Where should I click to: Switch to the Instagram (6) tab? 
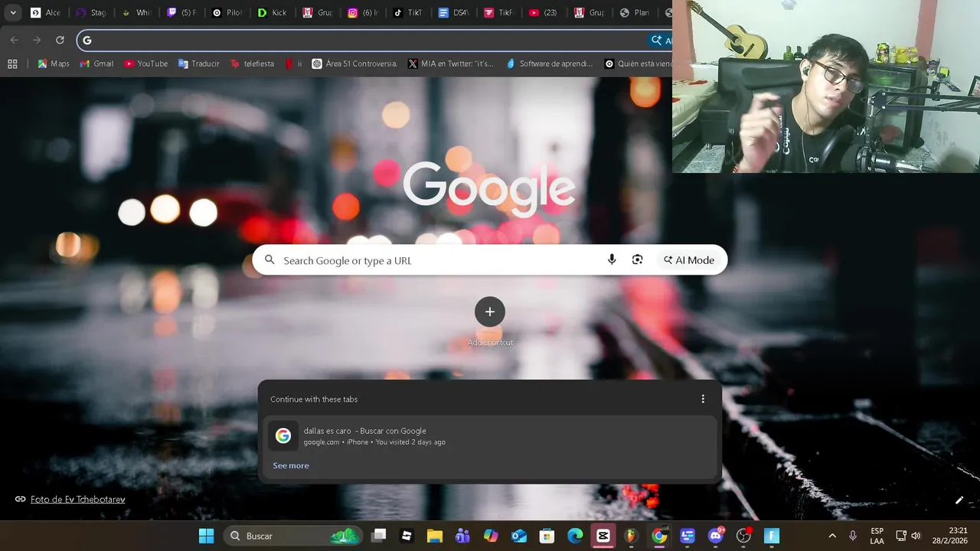[362, 13]
